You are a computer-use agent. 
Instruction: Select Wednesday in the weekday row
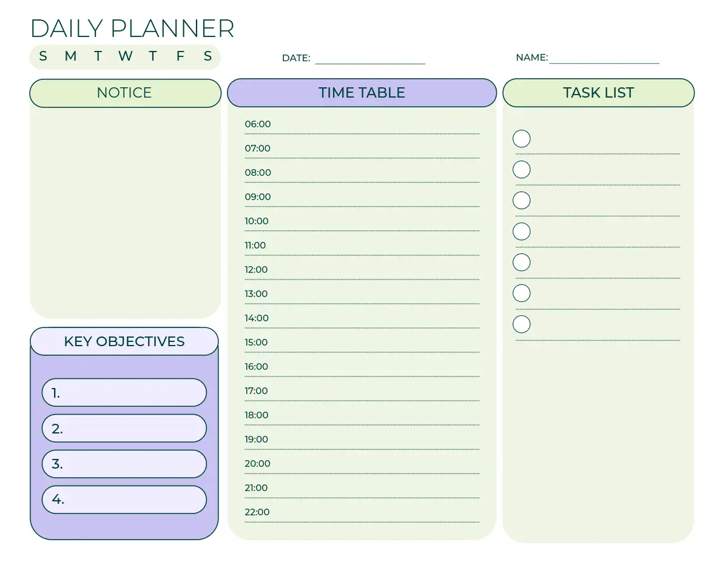(125, 56)
